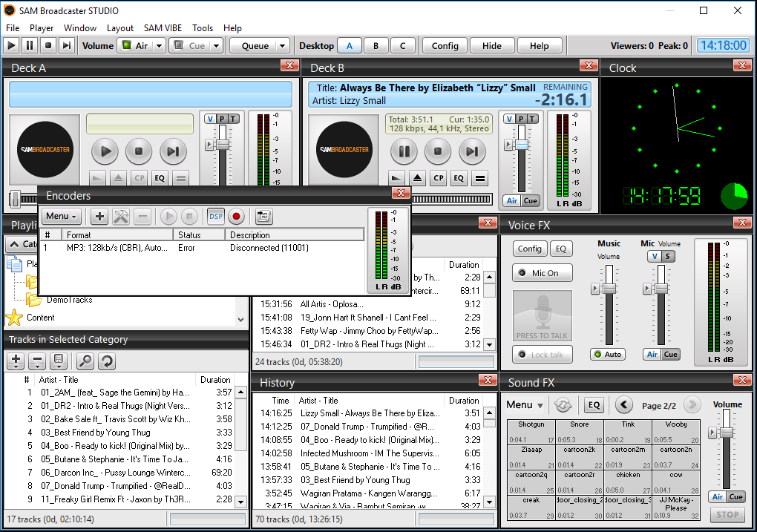Image resolution: width=757 pixels, height=532 pixels.
Task: Switch to Desktop B
Action: tap(376, 45)
